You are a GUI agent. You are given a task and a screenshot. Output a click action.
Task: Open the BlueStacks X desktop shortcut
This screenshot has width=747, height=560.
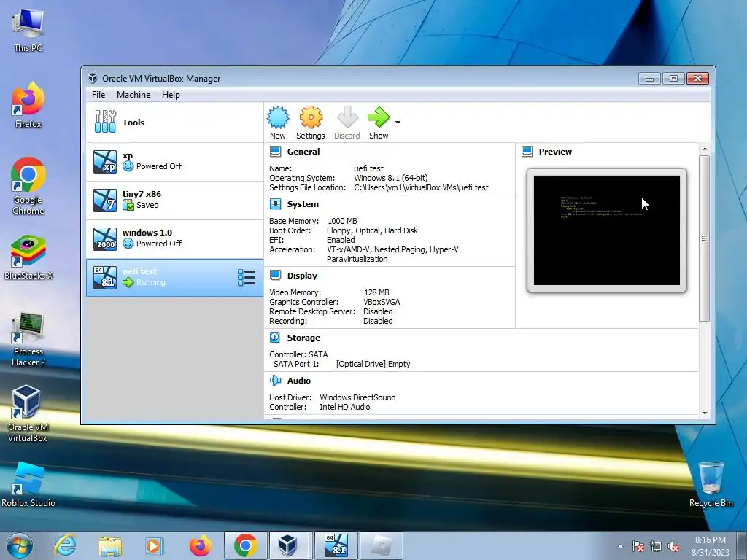pos(28,257)
